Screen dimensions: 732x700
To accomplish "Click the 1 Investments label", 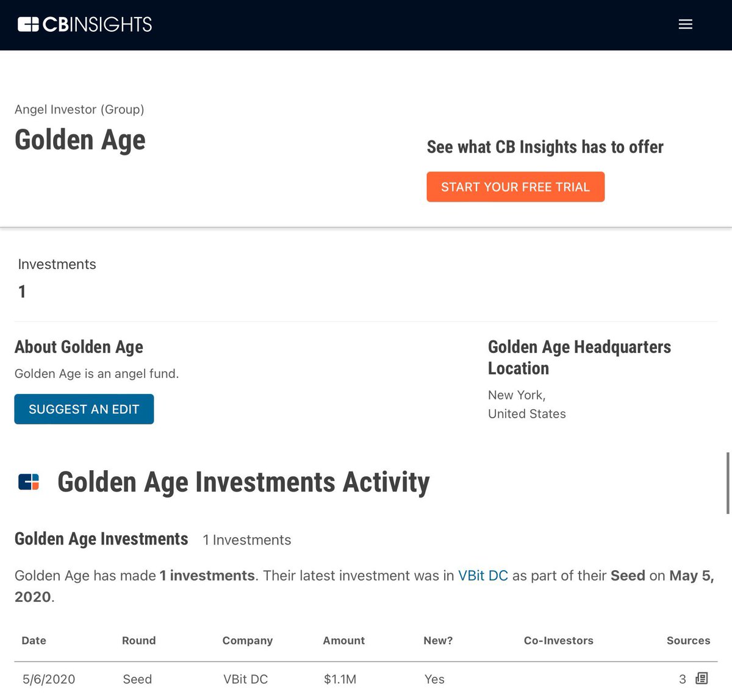I will tap(247, 540).
